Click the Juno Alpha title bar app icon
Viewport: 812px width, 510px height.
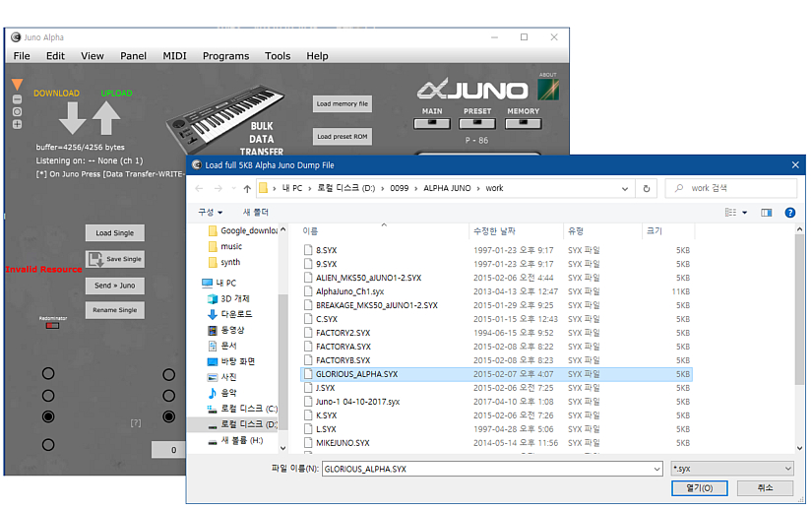click(x=16, y=37)
